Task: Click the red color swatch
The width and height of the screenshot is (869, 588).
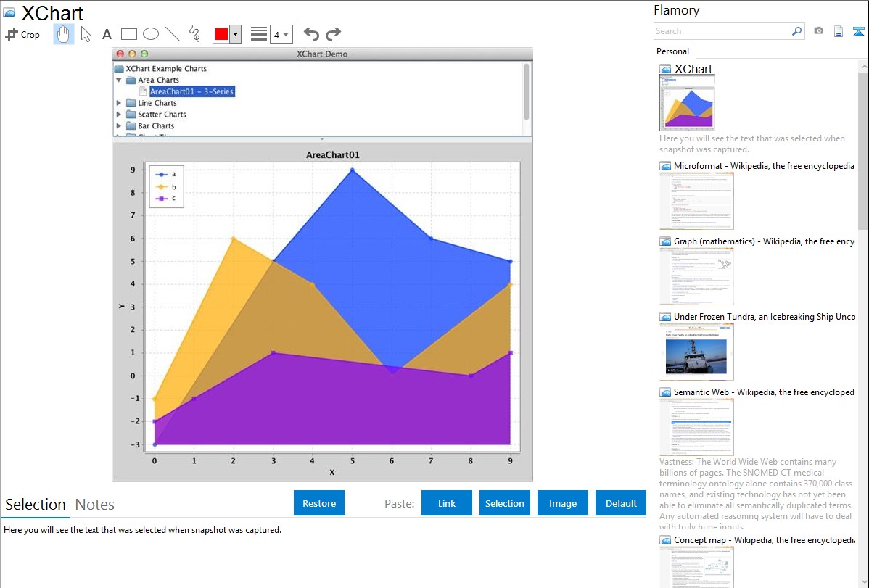Action: 221,34
